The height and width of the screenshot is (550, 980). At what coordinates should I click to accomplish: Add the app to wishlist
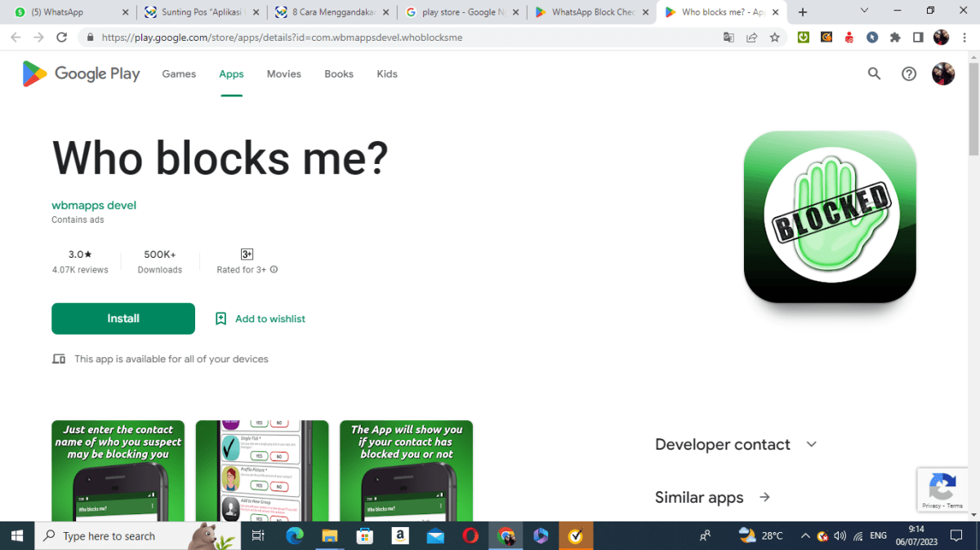260,318
